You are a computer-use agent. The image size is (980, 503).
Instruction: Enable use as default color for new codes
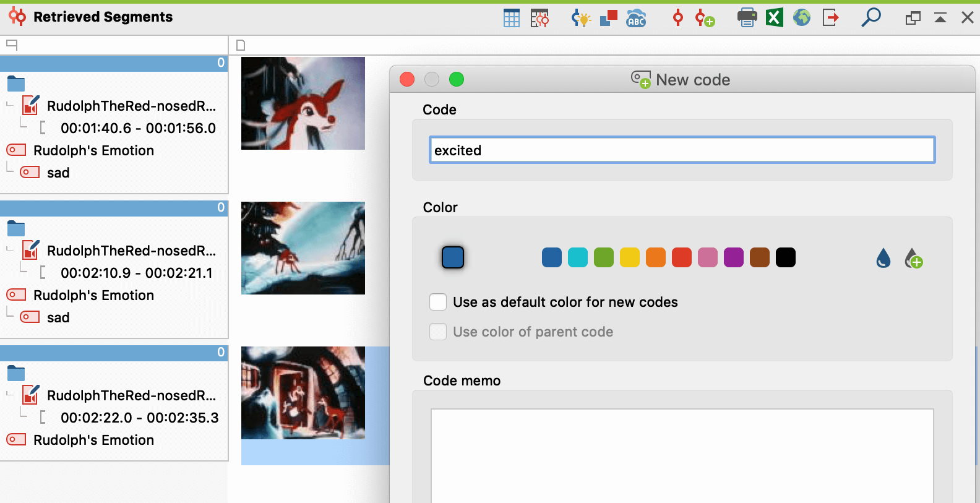coord(438,302)
